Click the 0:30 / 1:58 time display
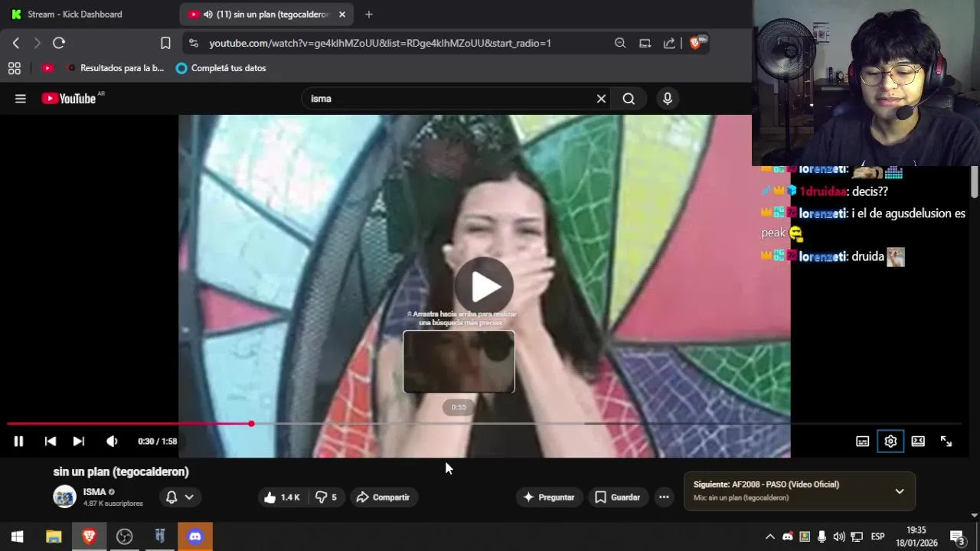The height and width of the screenshot is (551, 980). coord(157,441)
